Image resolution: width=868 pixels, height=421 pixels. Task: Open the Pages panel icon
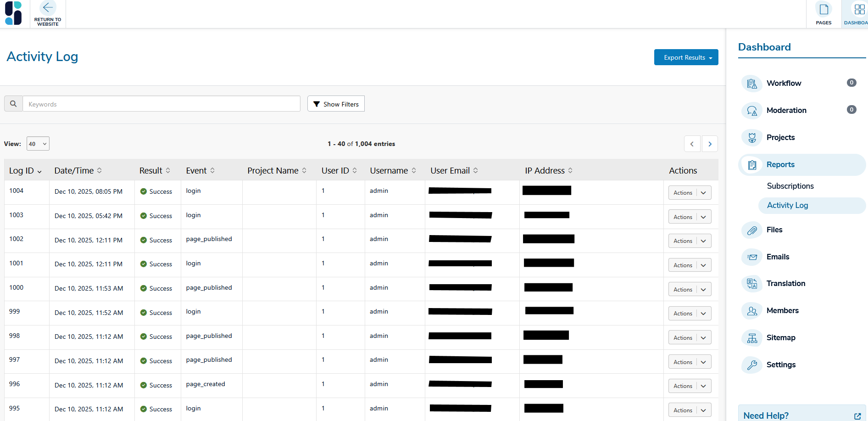click(x=823, y=10)
